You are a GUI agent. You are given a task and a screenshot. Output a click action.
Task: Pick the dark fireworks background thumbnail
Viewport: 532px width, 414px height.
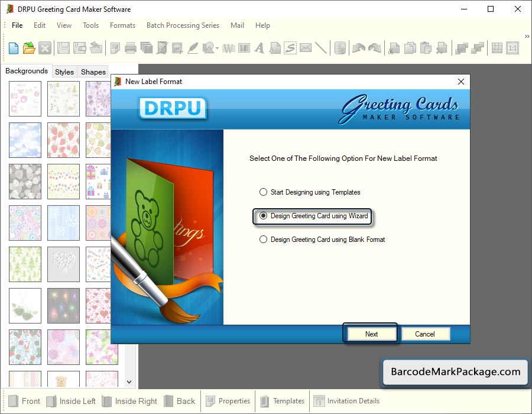(63, 306)
